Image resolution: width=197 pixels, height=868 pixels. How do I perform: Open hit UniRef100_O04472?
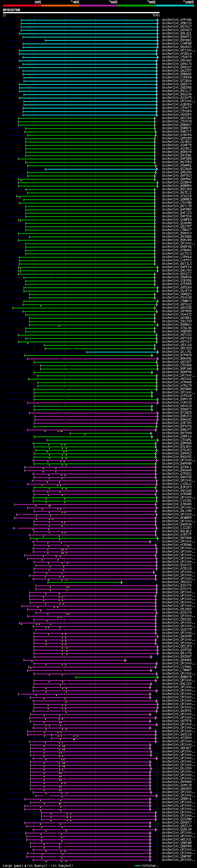click(x=177, y=315)
